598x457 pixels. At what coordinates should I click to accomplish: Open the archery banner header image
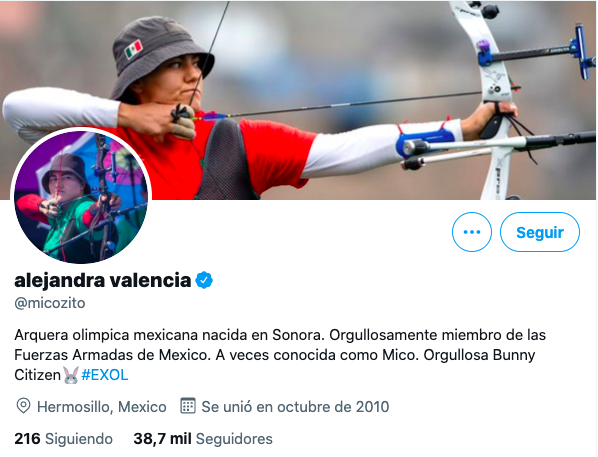click(299, 100)
